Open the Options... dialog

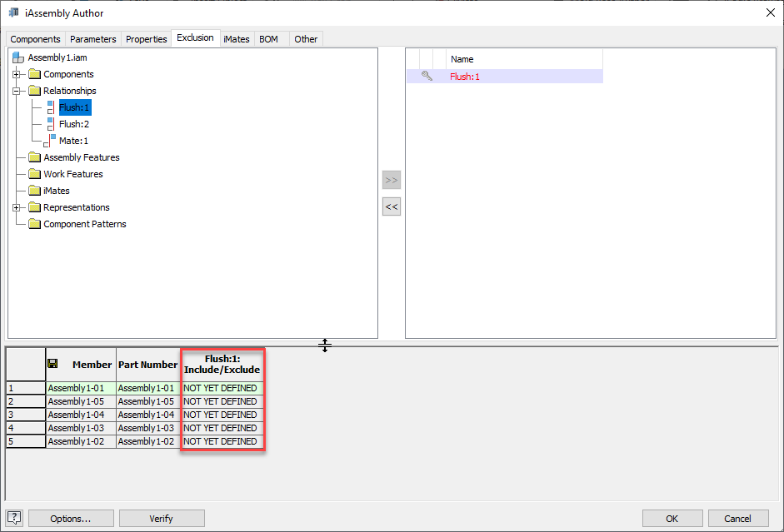[x=71, y=519]
